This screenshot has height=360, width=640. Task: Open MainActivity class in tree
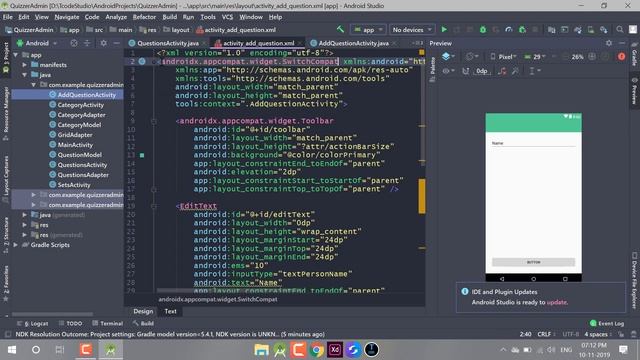pyautogui.click(x=75, y=144)
